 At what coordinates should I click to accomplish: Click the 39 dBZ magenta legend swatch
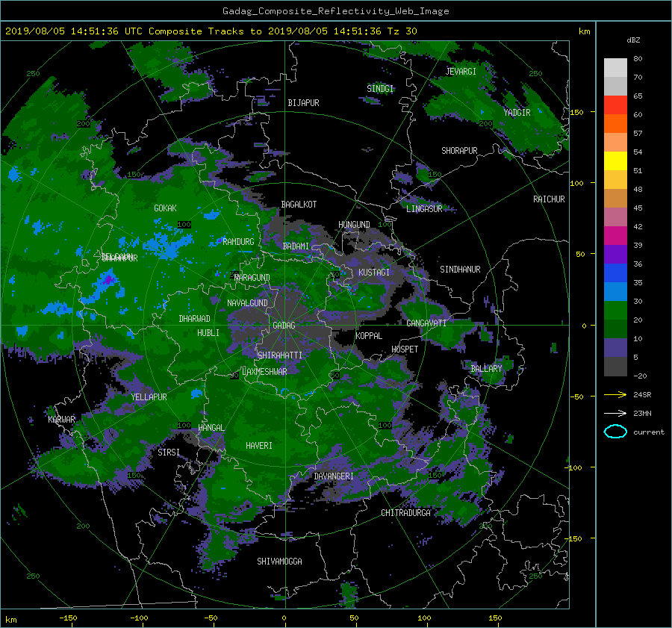point(615,236)
